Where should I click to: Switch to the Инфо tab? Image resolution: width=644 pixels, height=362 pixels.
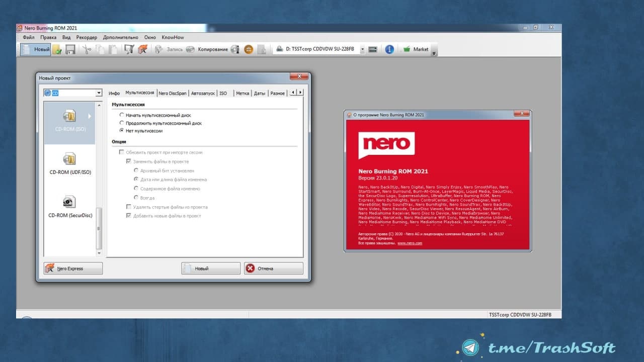point(114,93)
